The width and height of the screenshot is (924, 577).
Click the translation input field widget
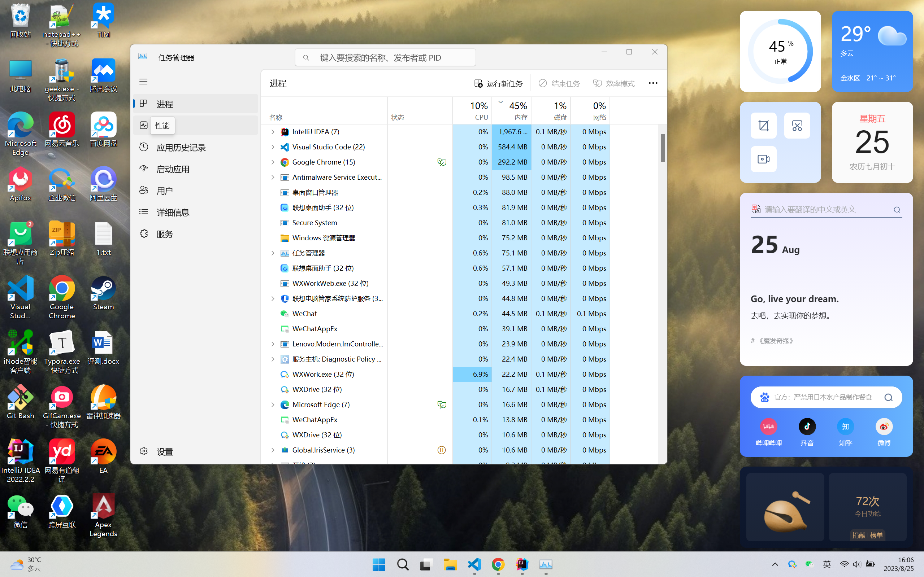point(826,210)
